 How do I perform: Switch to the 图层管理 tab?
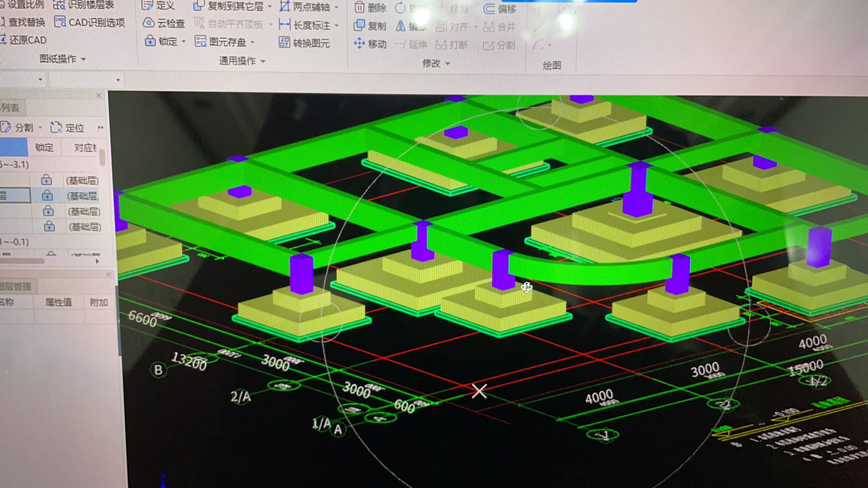click(x=16, y=286)
